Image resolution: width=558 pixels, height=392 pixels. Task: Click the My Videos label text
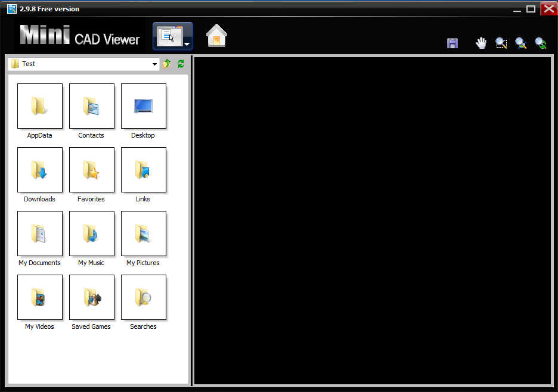click(39, 326)
